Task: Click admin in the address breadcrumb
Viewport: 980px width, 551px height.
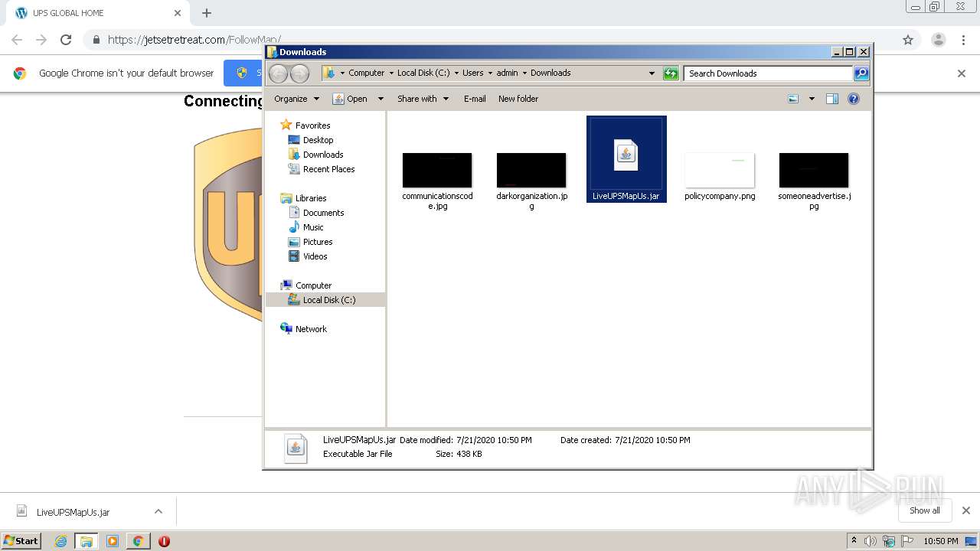Action: pos(507,73)
